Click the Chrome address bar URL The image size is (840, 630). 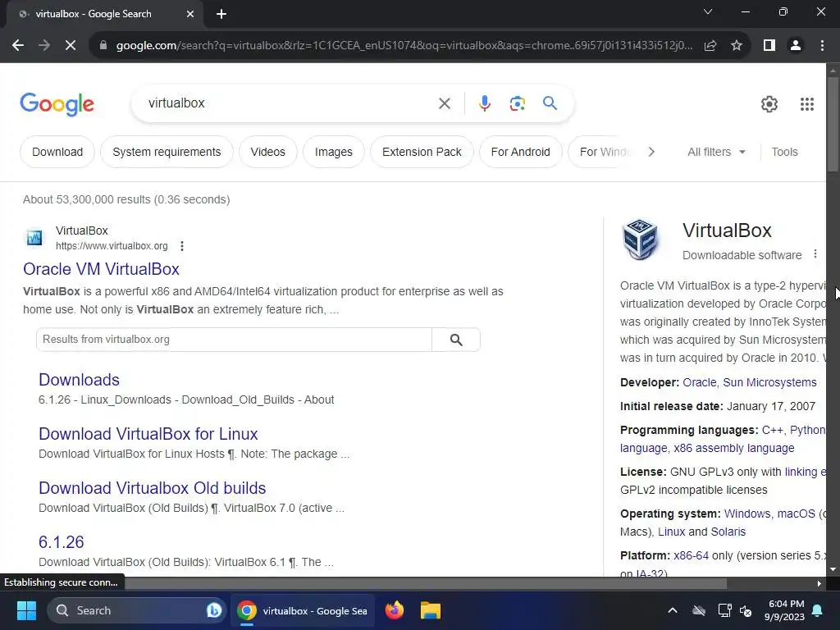[x=404, y=46]
